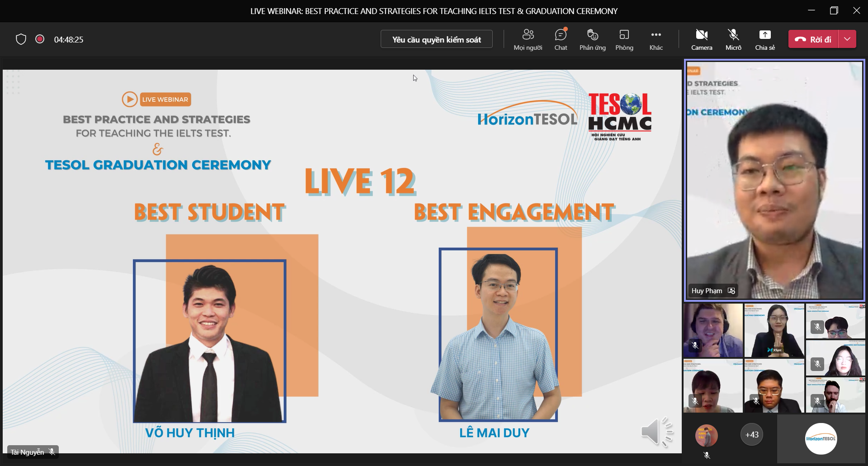
Task: Open the Chat panel
Action: pyautogui.click(x=561, y=40)
